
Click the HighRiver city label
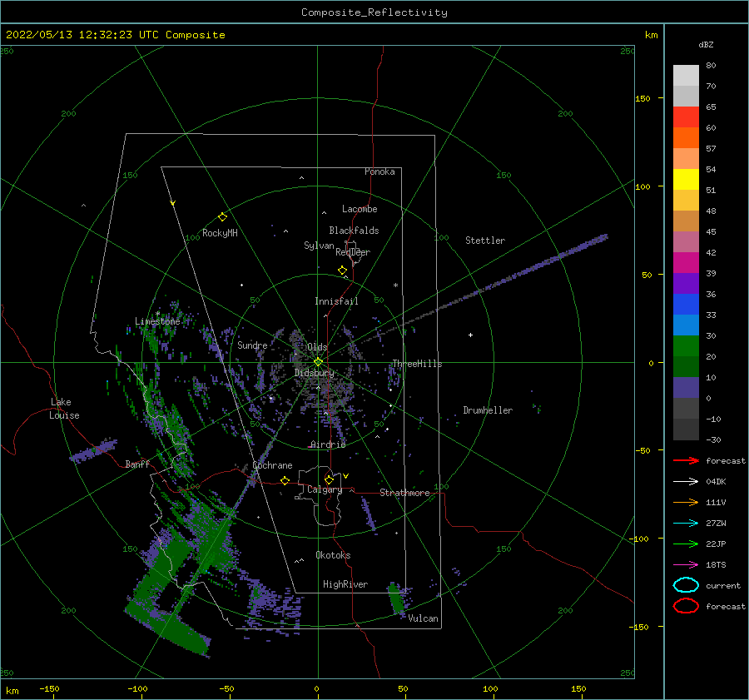(x=345, y=584)
